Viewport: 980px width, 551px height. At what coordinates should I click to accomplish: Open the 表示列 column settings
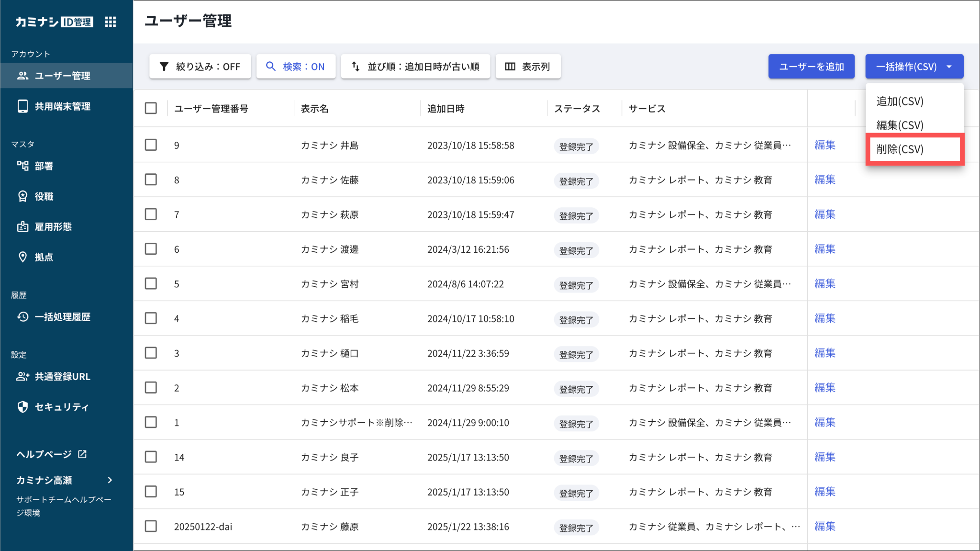(x=528, y=67)
